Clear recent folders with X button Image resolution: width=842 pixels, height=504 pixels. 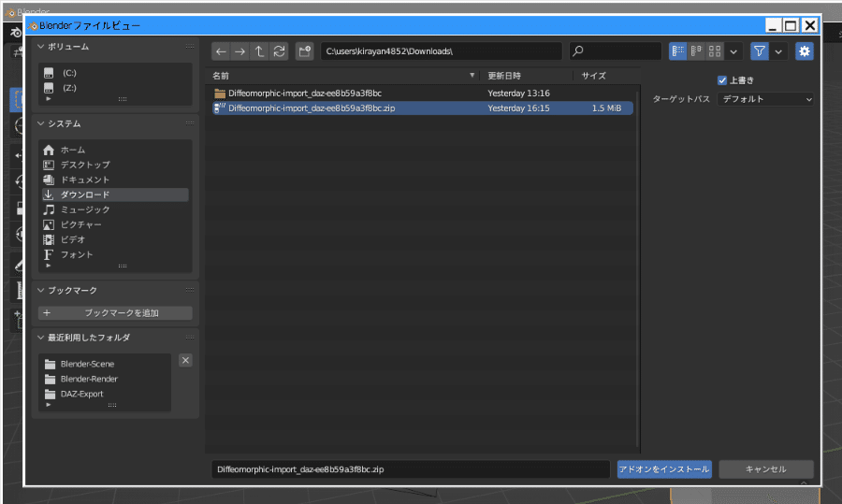tap(185, 361)
